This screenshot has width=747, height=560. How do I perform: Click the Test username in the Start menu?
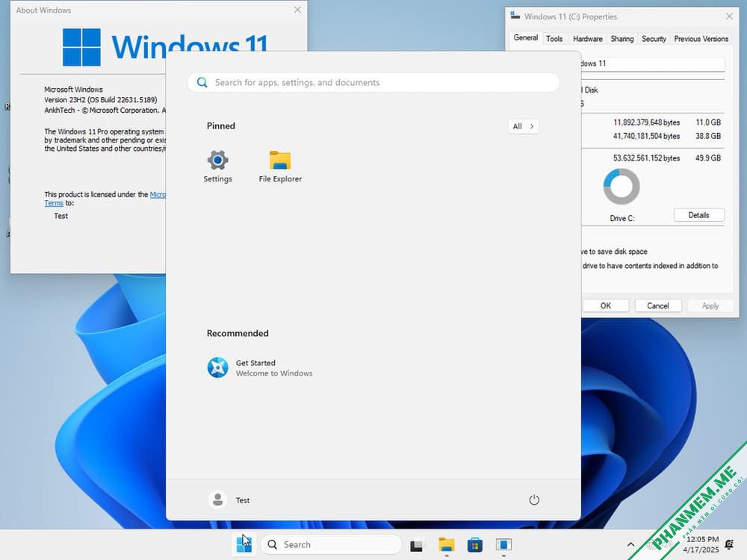point(243,500)
